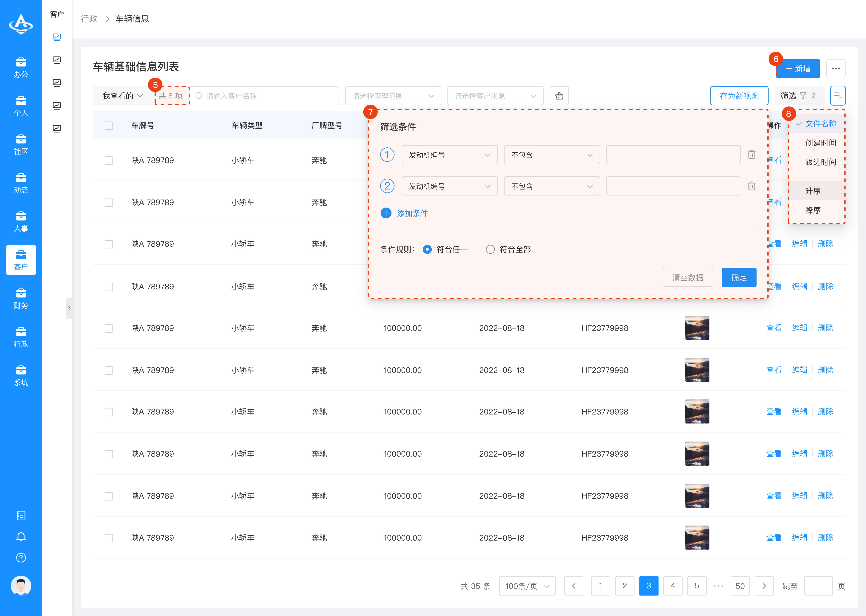This screenshot has height=616, width=866.
Task: Click the 跳至 page number input
Action: [818, 586]
